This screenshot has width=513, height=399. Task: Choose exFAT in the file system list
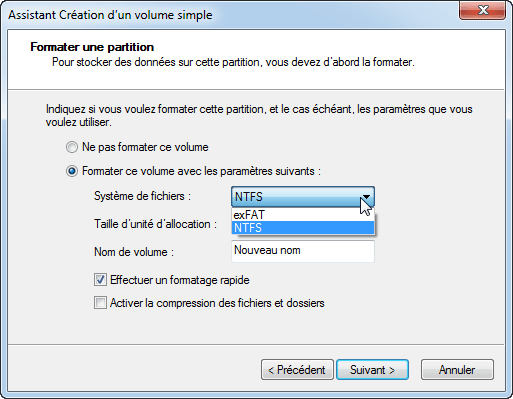[303, 215]
